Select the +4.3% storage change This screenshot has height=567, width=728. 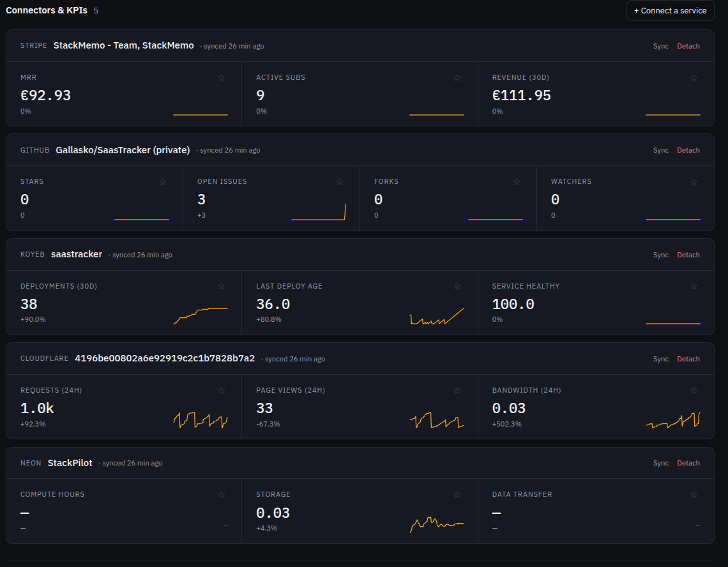tap(266, 528)
